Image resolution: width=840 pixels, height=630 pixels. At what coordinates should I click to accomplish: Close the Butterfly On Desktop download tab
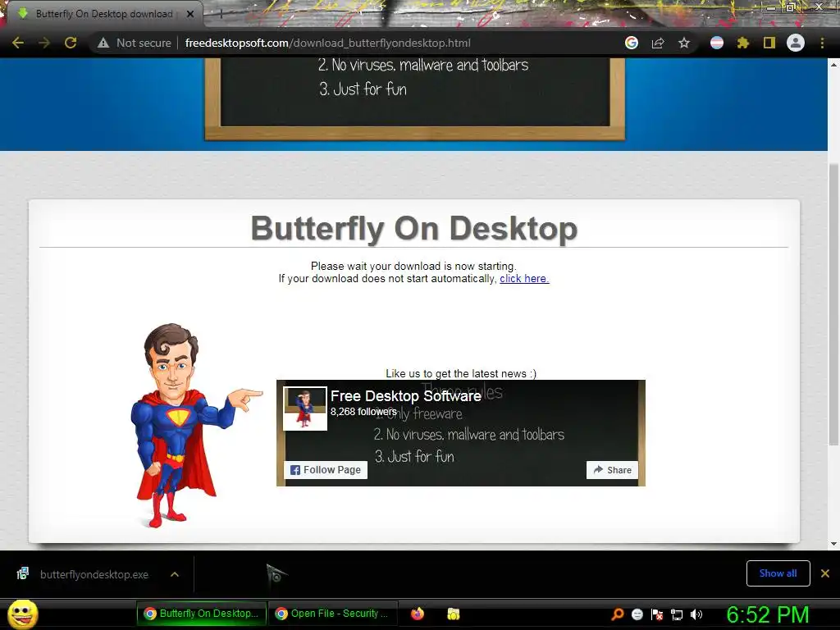tap(190, 14)
